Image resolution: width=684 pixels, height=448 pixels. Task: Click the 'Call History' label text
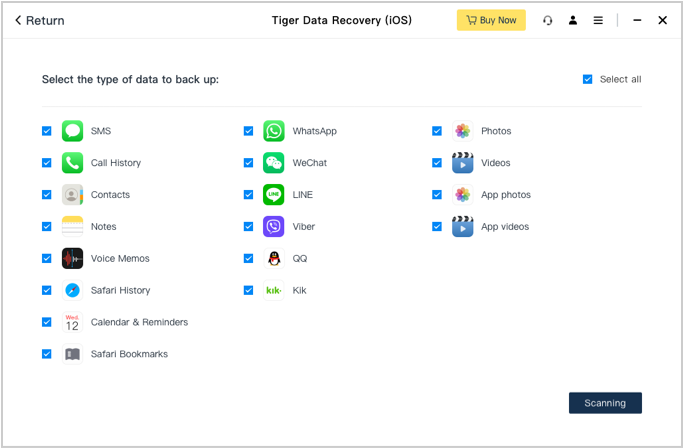(116, 163)
